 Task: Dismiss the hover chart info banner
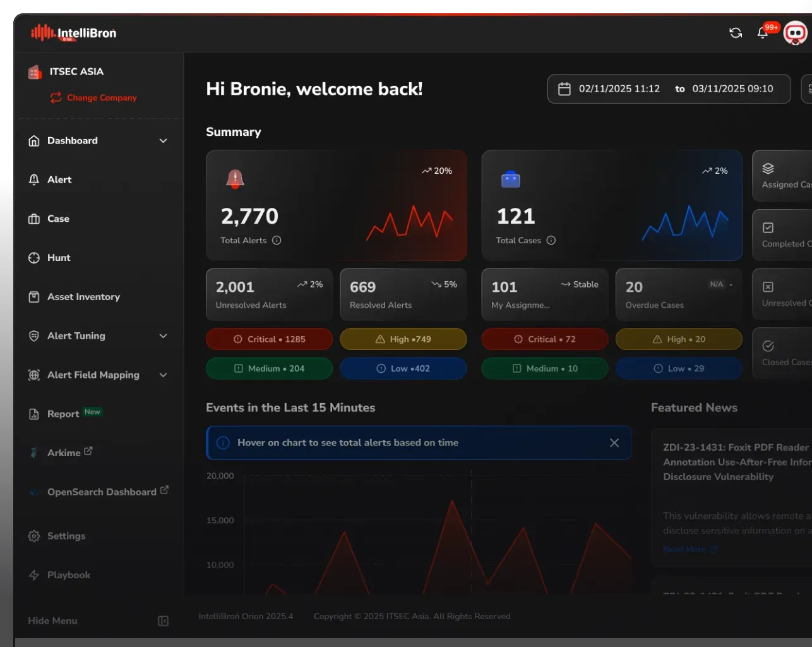pyautogui.click(x=614, y=442)
